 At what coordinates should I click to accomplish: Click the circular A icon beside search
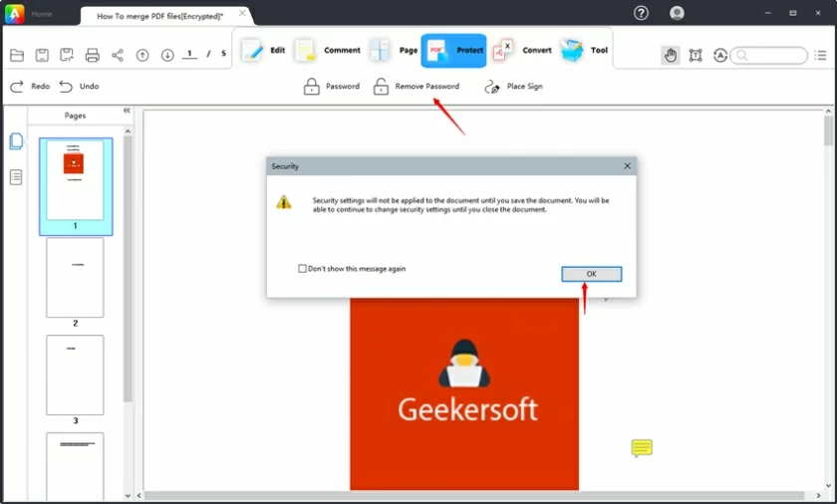pos(720,55)
